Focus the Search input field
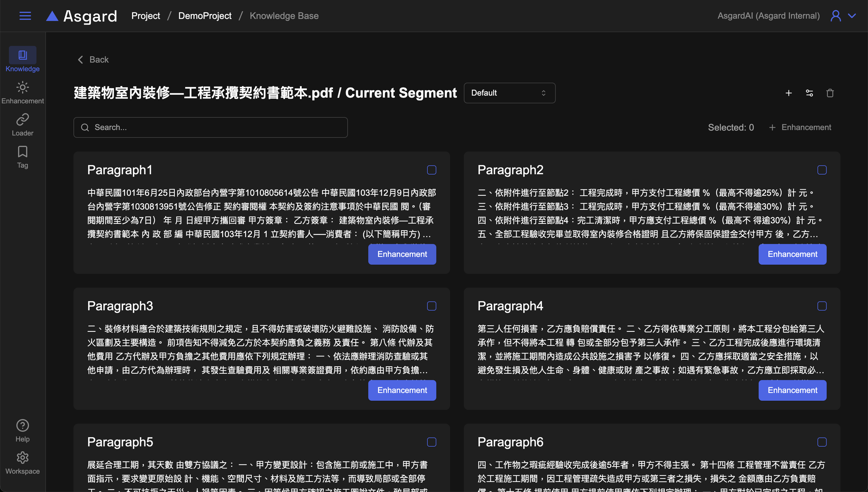868x492 pixels. tap(216, 127)
